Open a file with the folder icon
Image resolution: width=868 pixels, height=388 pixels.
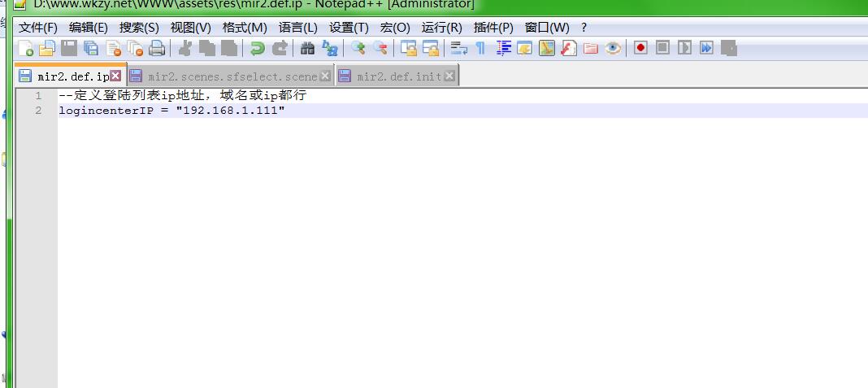48,48
